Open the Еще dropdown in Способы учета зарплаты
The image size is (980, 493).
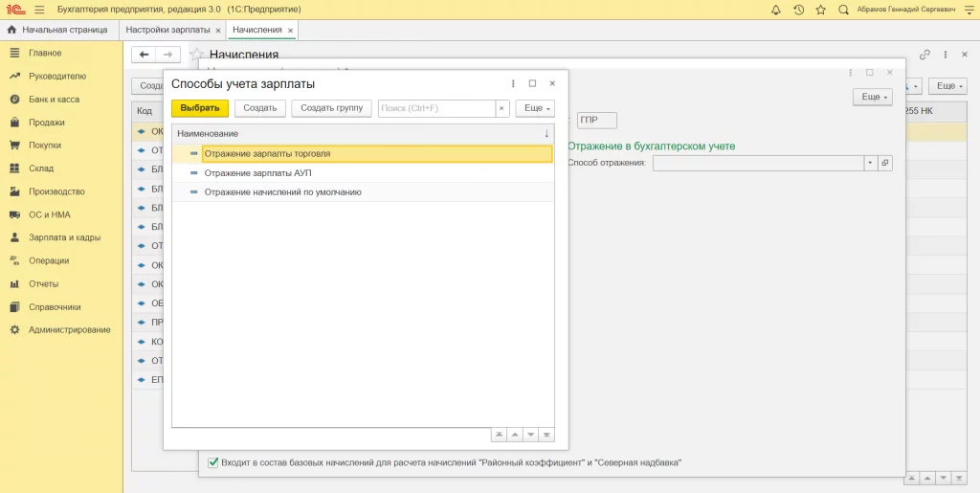(534, 108)
